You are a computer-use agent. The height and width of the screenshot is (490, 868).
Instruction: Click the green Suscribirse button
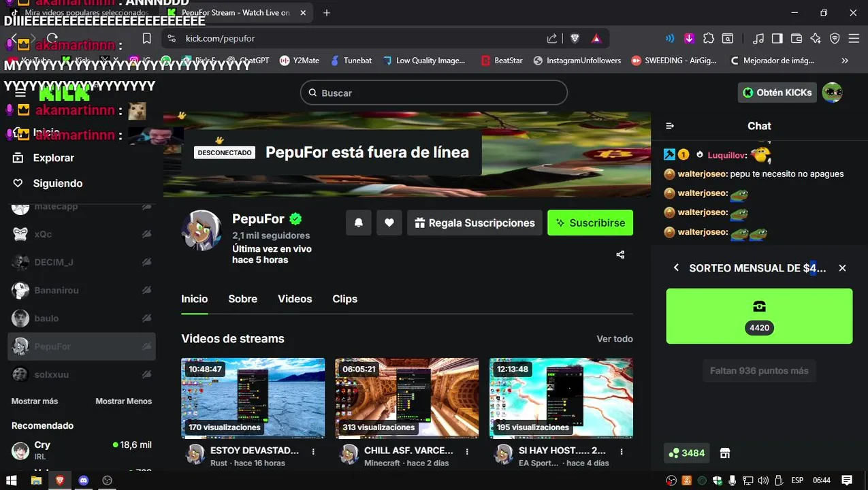tap(590, 223)
